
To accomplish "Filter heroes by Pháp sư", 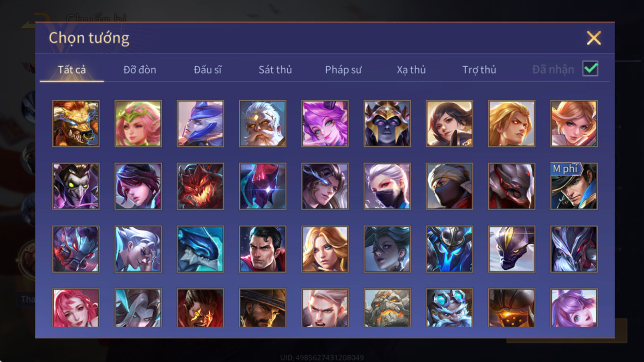I will pyautogui.click(x=343, y=70).
